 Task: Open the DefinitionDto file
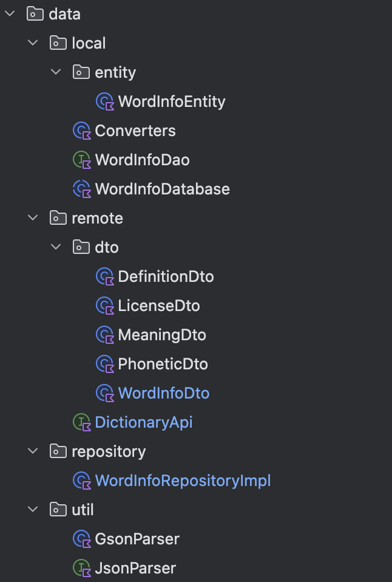coord(166,276)
